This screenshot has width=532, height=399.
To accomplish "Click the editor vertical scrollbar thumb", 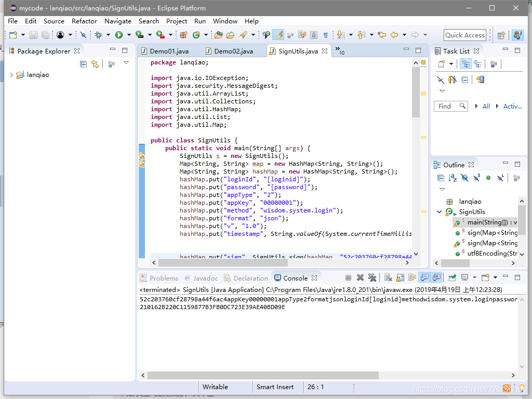I will [416, 92].
